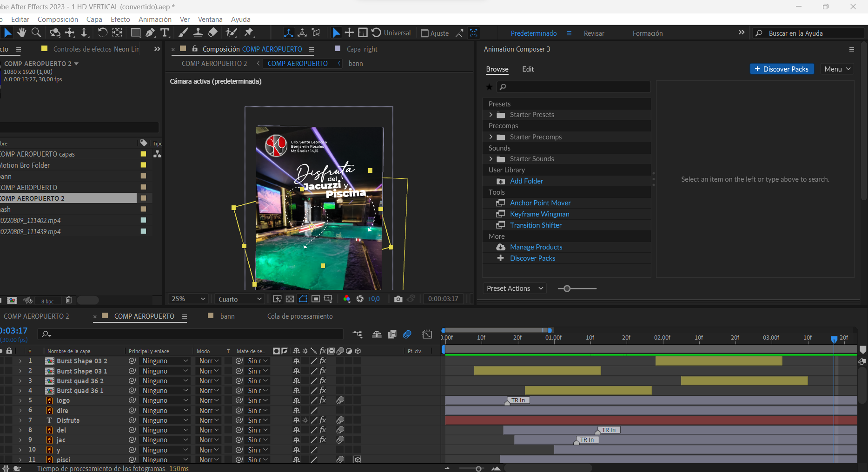Toggle the Ajuste snapping checkbox

424,33
